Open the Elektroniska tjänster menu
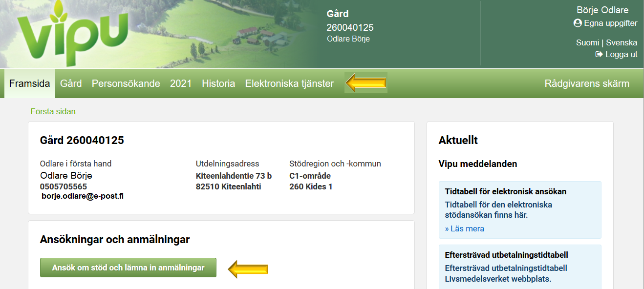 (x=289, y=83)
